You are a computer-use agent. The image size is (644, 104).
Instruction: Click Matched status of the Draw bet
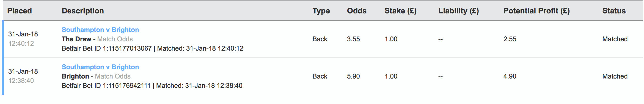[615, 39]
